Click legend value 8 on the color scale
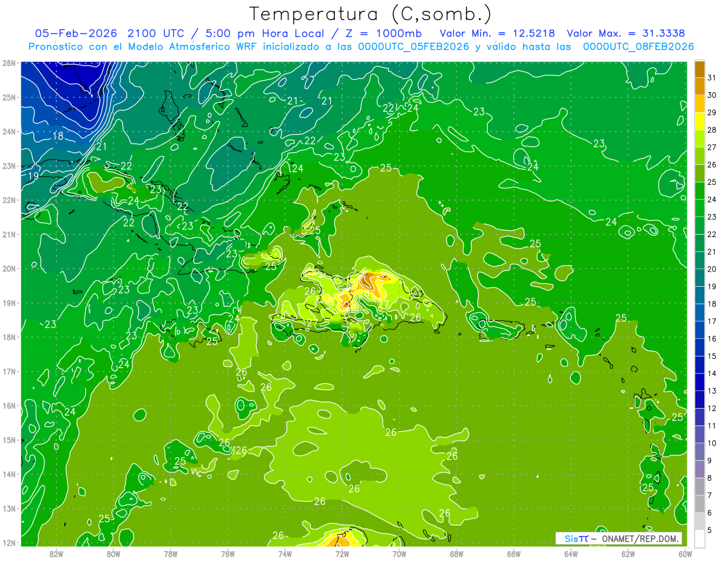The width and height of the screenshot is (728, 562). [710, 478]
